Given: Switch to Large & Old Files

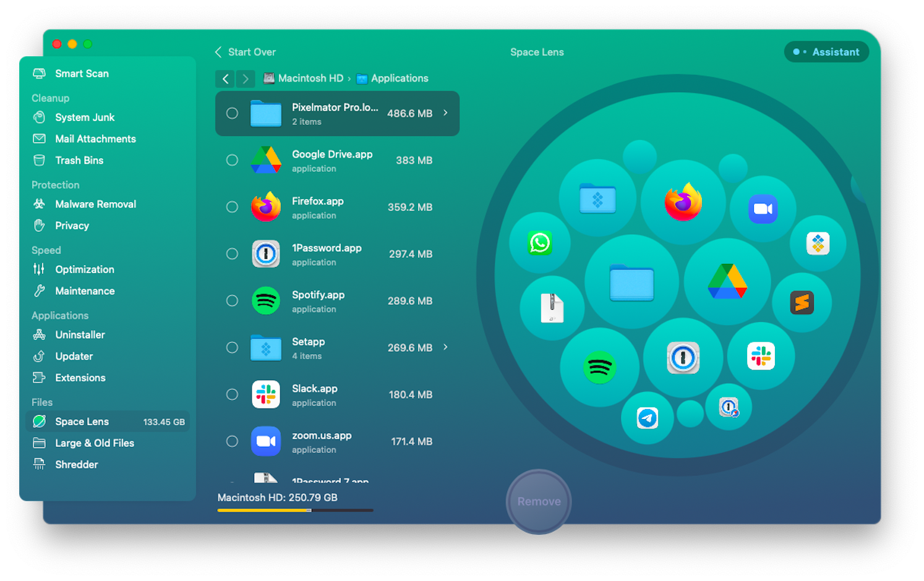Looking at the screenshot, I should coord(94,443).
